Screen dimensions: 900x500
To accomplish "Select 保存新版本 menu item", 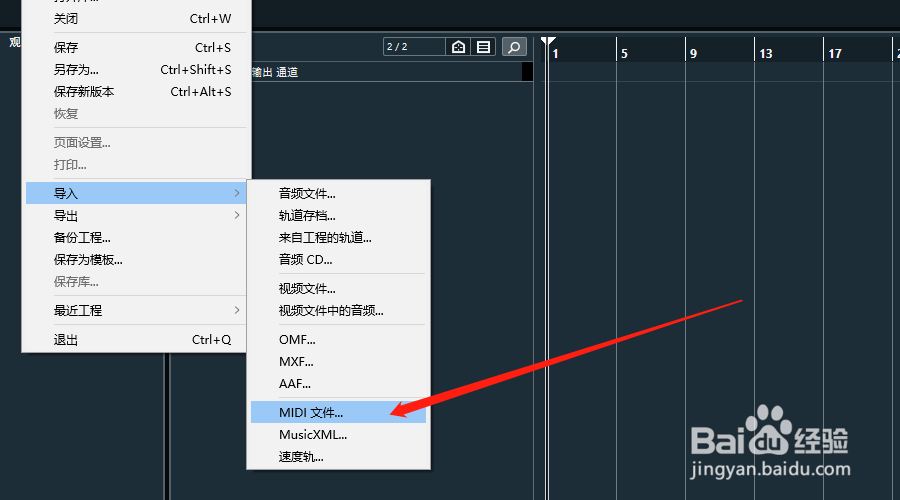I will point(136,92).
